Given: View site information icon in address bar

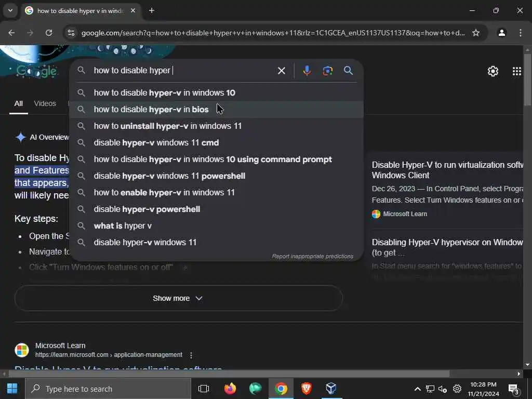Looking at the screenshot, I should point(71,33).
